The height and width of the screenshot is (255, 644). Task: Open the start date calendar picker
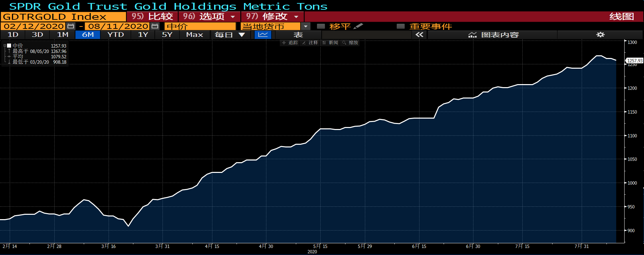point(71,26)
